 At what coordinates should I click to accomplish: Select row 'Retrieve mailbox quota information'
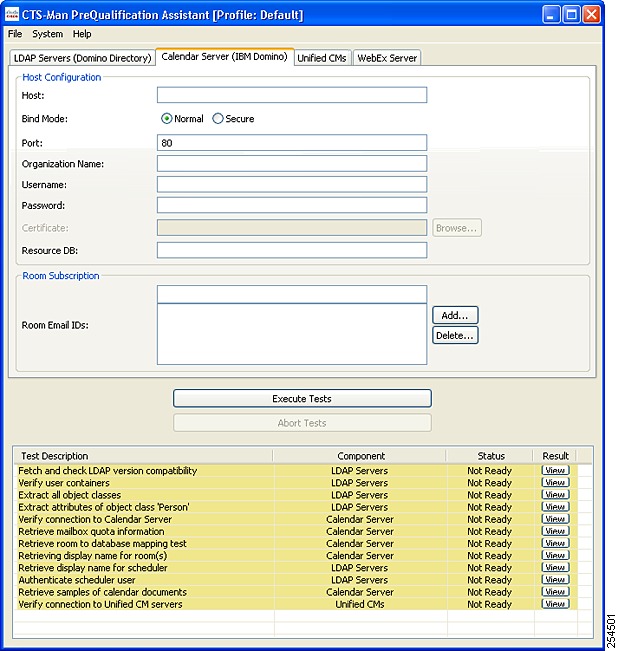click(296, 531)
